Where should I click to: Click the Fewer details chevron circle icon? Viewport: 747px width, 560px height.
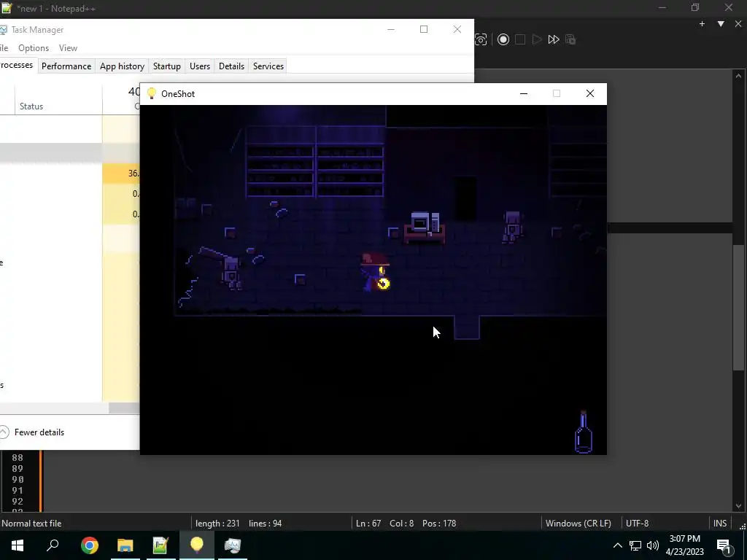[x=4, y=432]
